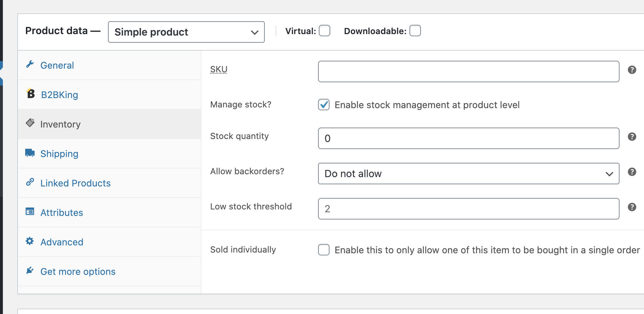Open Get more options link

point(78,272)
